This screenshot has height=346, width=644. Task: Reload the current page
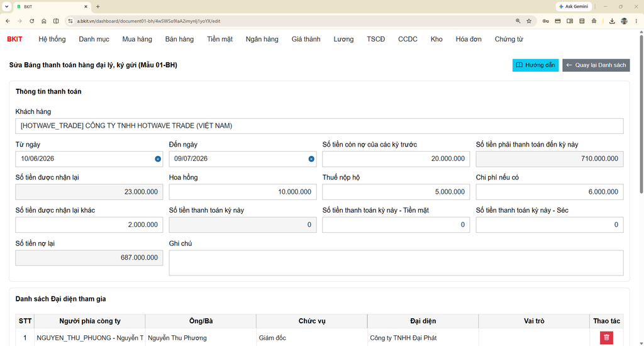[x=31, y=21]
